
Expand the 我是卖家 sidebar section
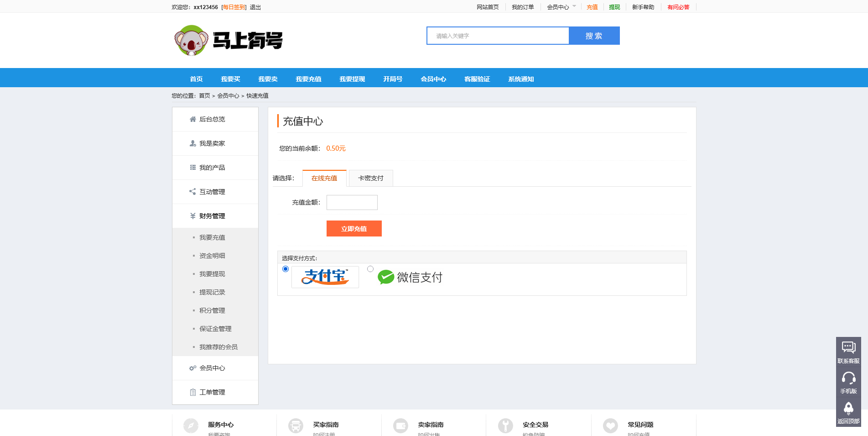point(215,143)
